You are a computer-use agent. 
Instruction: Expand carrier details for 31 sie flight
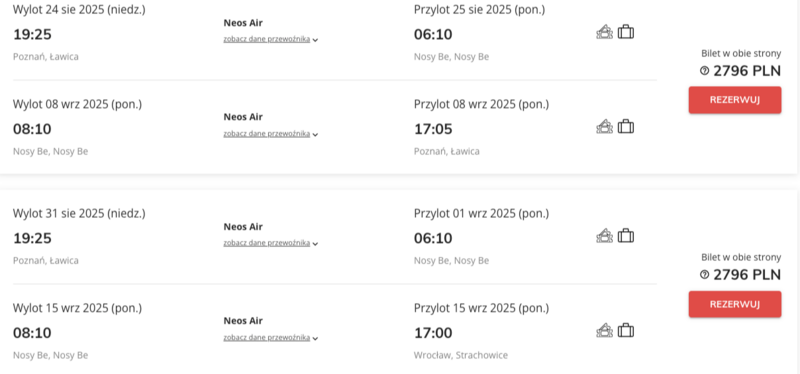[270, 243]
